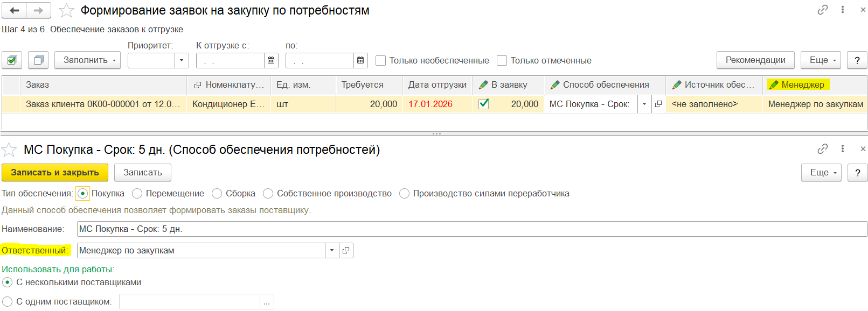The image size is (868, 311).
Task: Open calendar for shipment start date
Action: coord(271,60)
